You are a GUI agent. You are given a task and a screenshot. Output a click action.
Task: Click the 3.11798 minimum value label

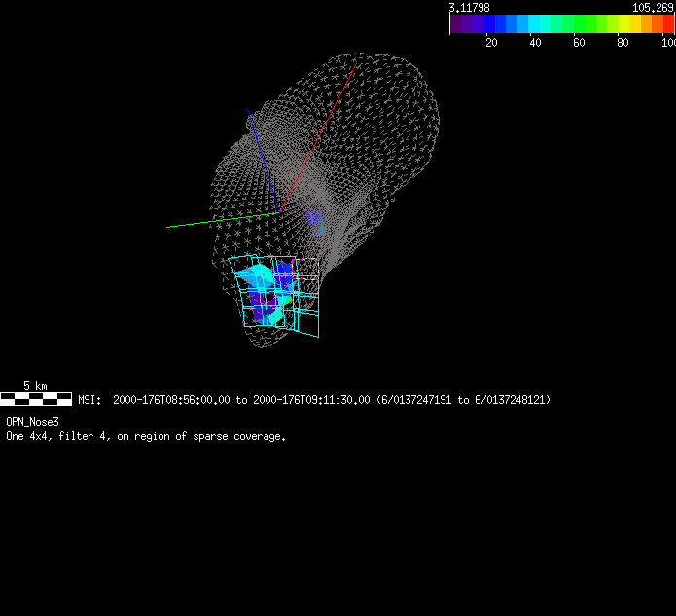469,7
